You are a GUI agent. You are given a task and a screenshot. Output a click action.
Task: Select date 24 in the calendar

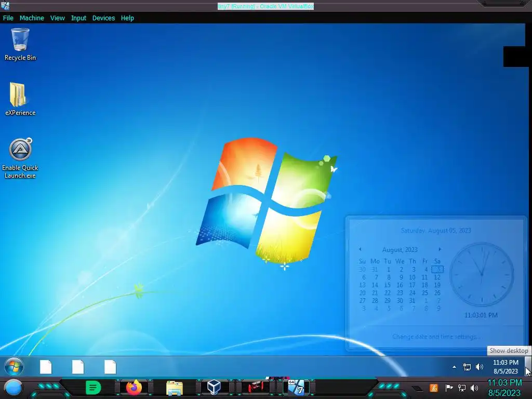point(412,293)
